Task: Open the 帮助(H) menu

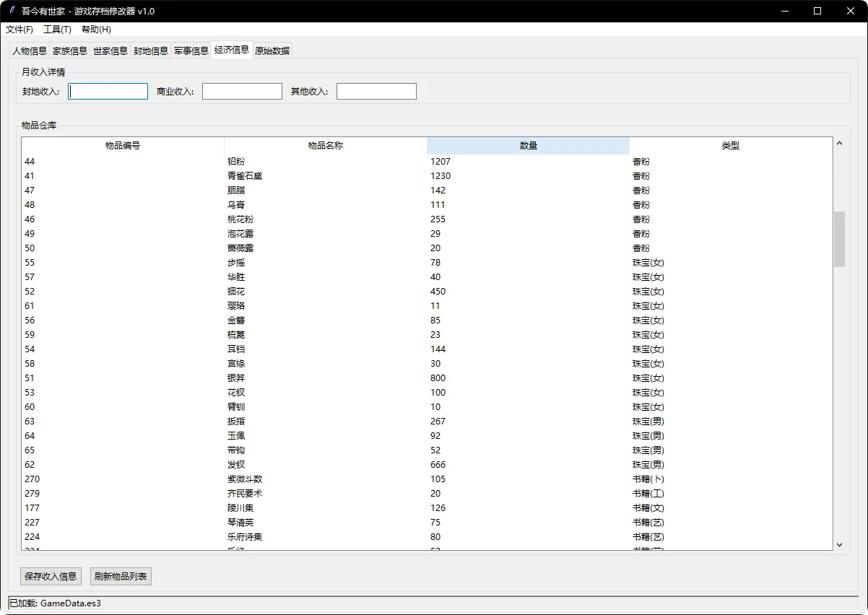Action: pos(96,30)
